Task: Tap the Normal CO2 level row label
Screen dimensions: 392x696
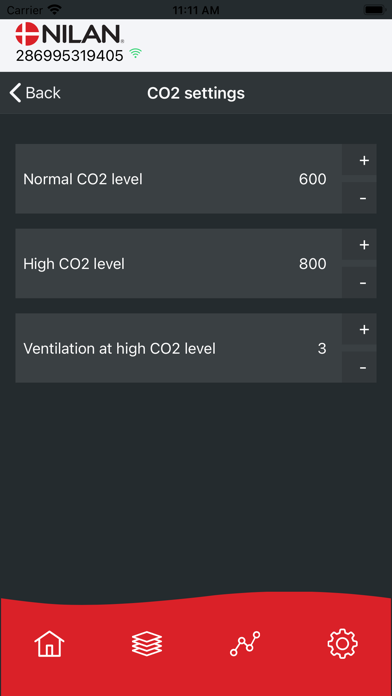Action: 83,179
